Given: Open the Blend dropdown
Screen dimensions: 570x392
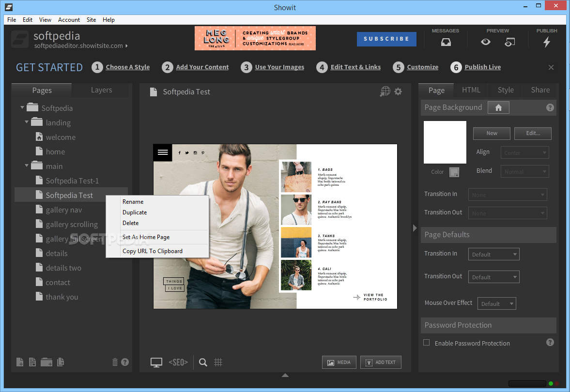Looking at the screenshot, I should point(524,171).
